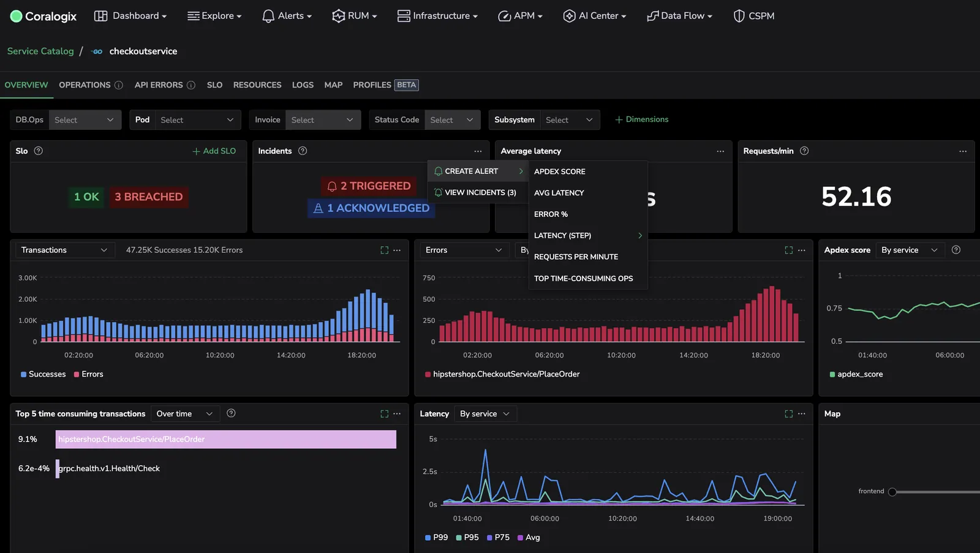The width and height of the screenshot is (980, 553).
Task: Click the 3 BREACHED SLO badge
Action: click(149, 197)
